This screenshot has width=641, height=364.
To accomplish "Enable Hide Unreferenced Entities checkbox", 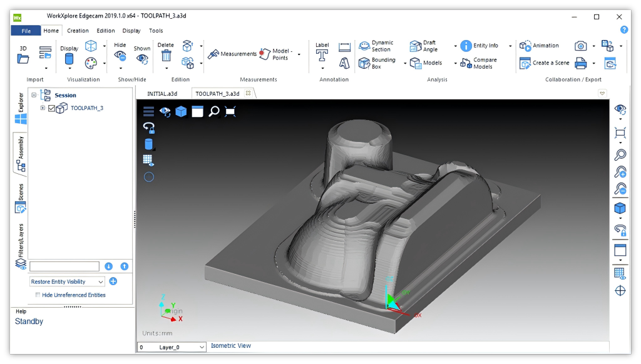I will [38, 295].
